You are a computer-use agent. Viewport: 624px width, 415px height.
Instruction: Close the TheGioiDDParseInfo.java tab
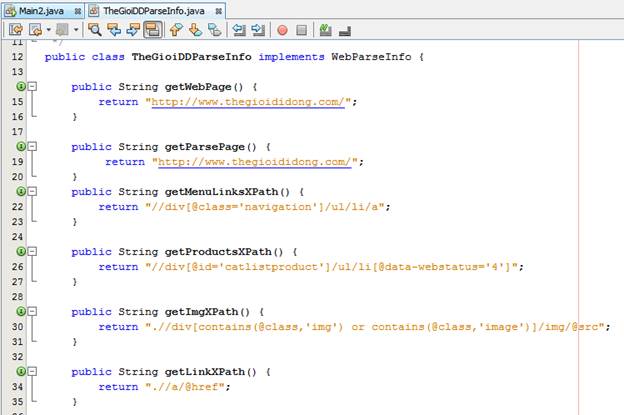coord(218,12)
